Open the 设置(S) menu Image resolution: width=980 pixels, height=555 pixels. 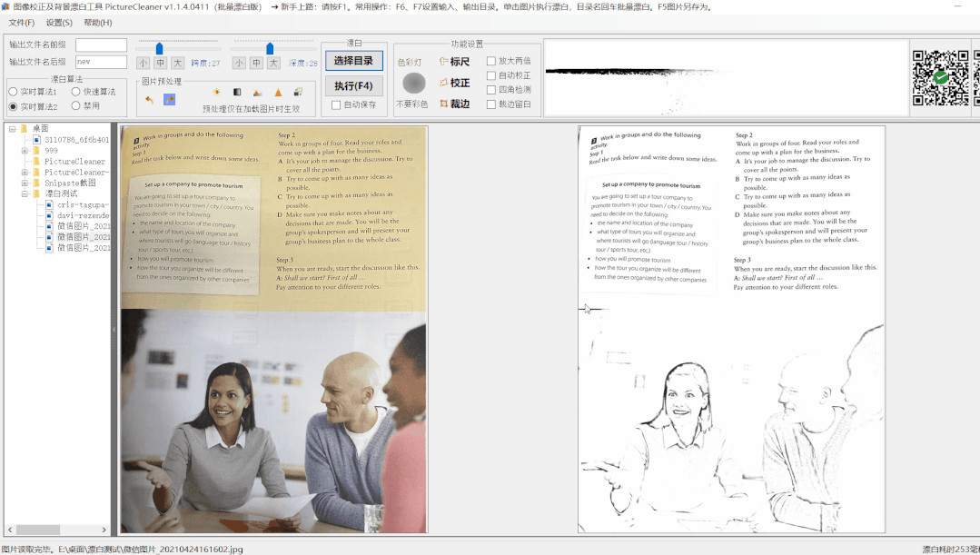click(x=59, y=23)
